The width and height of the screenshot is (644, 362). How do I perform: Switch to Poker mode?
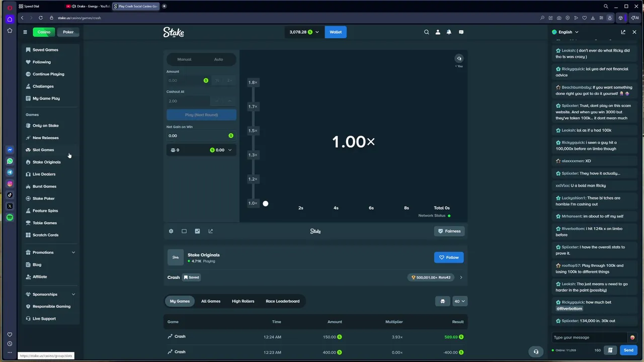[x=68, y=32]
